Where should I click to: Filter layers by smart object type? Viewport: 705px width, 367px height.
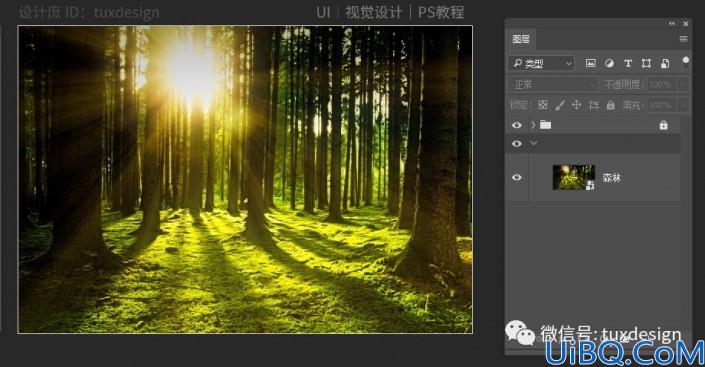(665, 63)
